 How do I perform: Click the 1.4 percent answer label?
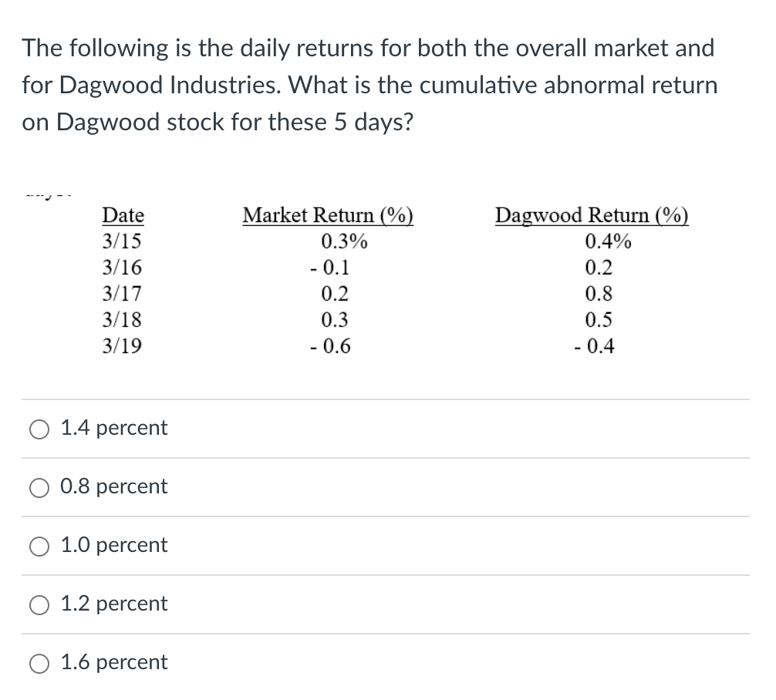[x=113, y=429]
